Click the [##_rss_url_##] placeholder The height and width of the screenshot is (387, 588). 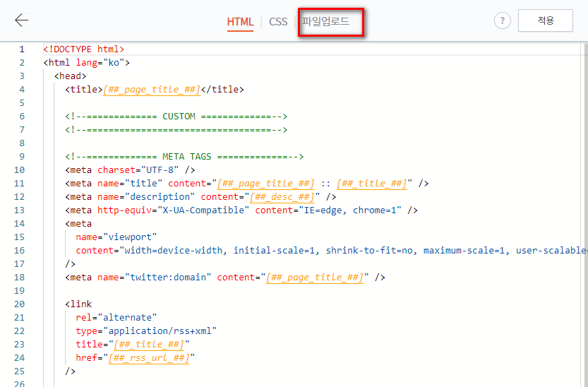[149, 358]
